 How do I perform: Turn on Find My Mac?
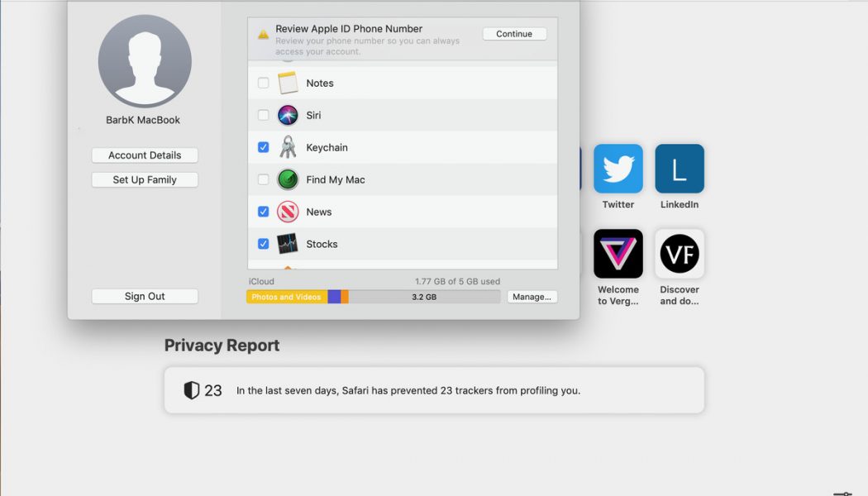(263, 179)
